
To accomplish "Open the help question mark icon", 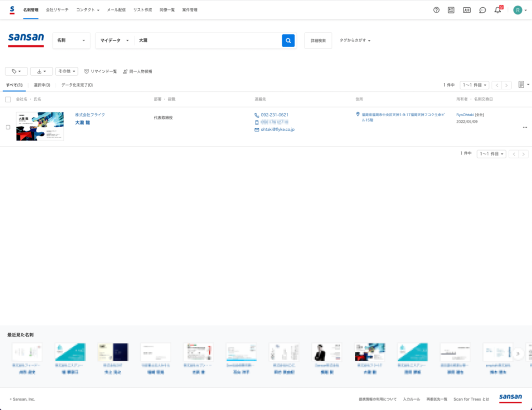I will (x=436, y=10).
